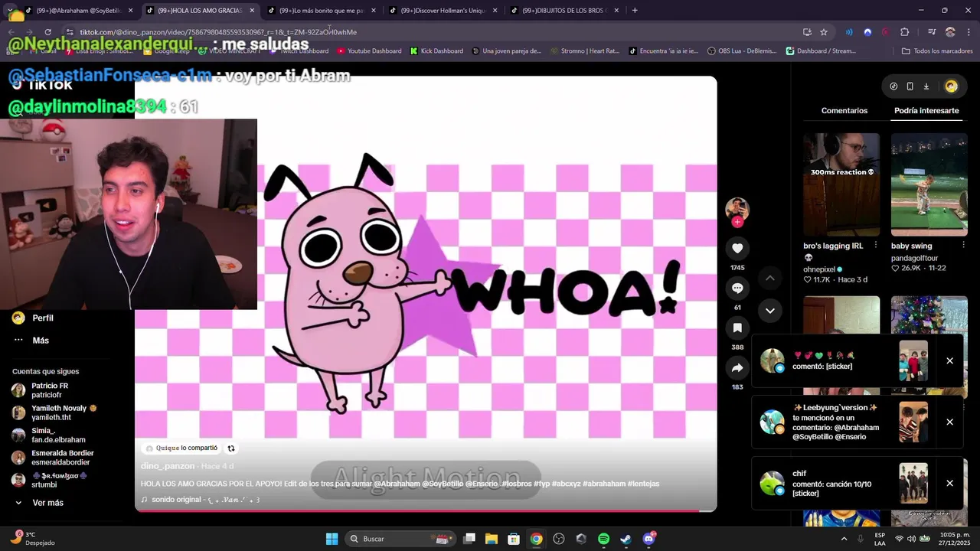Viewport: 980px width, 551px height.
Task: Open Steam from the taskbar
Action: [x=626, y=539]
